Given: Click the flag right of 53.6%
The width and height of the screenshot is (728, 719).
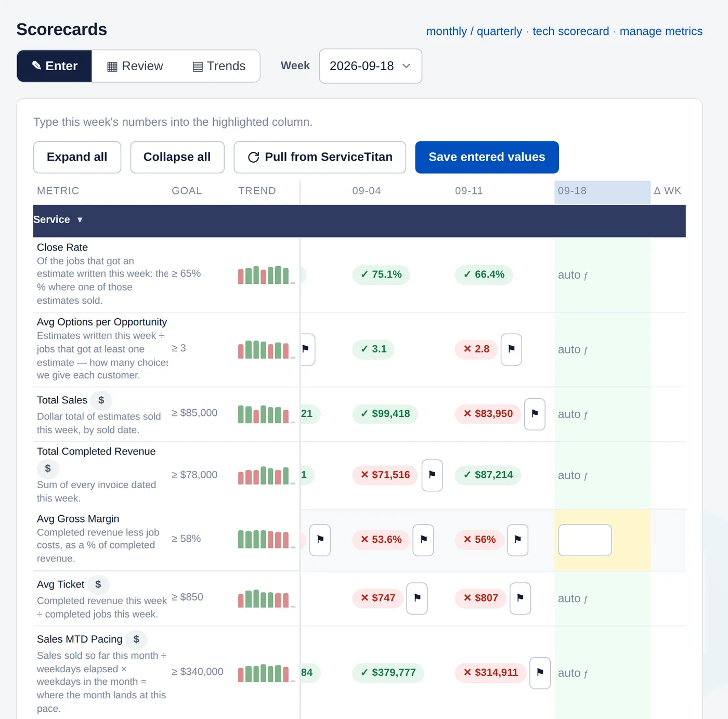Looking at the screenshot, I should (423, 540).
